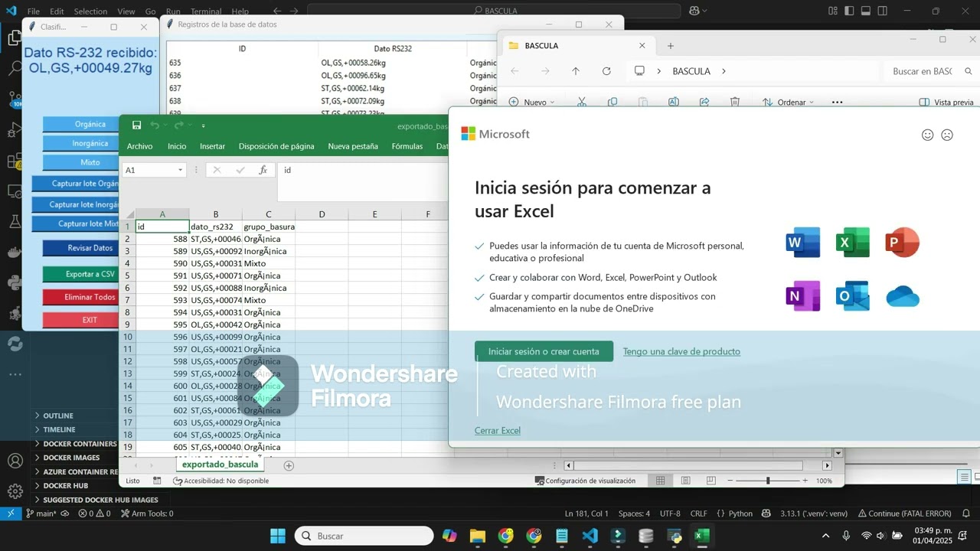Open VS Code Copilot icon in title bar
The height and width of the screenshot is (551, 980).
point(694,11)
